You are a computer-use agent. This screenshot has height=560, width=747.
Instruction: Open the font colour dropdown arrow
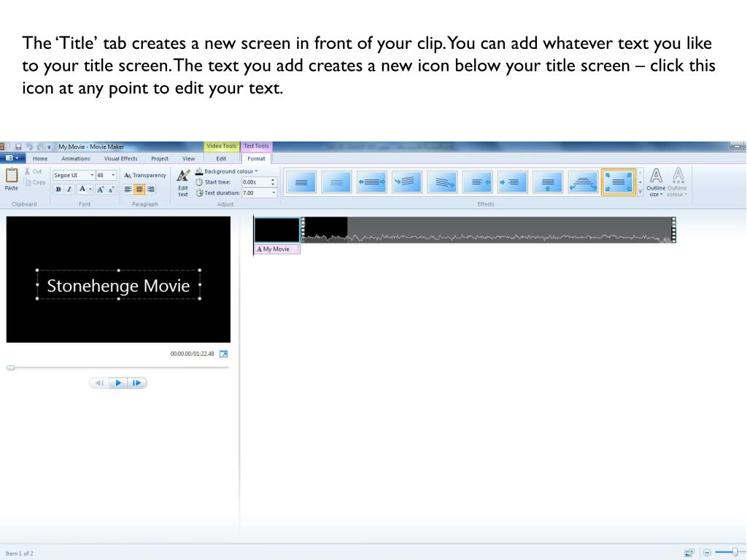[x=90, y=189]
